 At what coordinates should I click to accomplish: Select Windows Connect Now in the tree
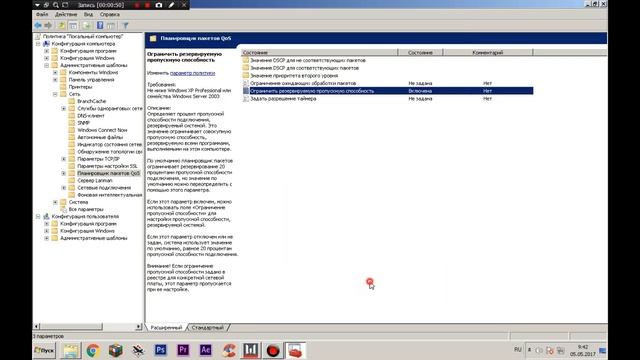pyautogui.click(x=102, y=130)
